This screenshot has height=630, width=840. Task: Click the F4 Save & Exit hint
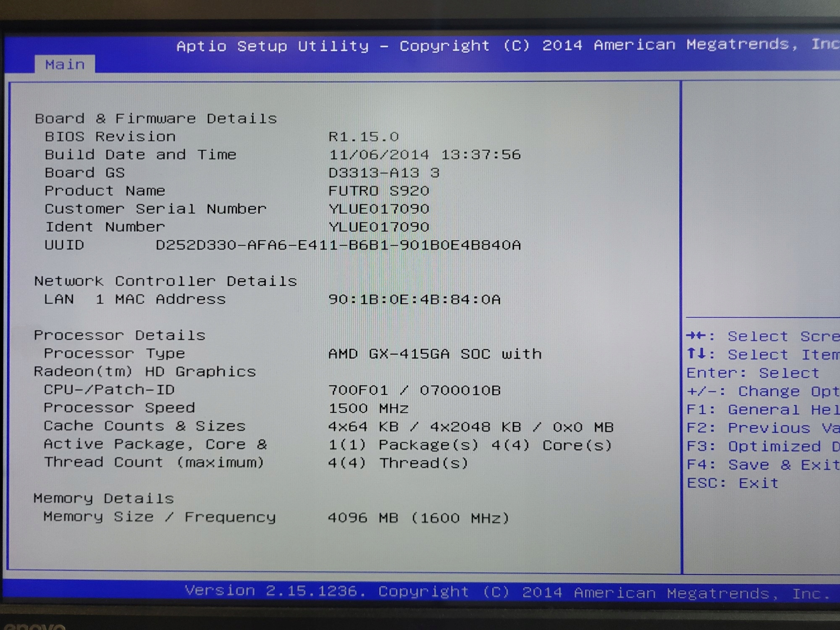point(762,465)
